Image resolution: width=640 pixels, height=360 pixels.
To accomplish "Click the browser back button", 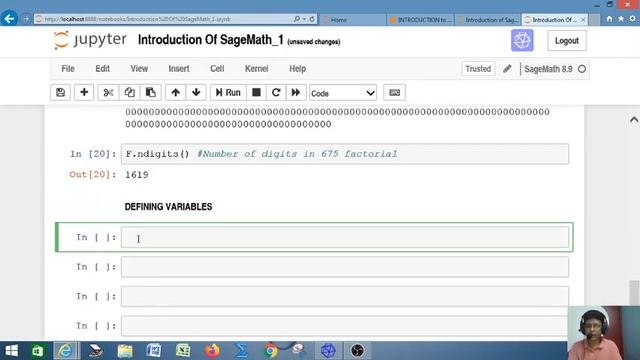I will click(x=9, y=18).
